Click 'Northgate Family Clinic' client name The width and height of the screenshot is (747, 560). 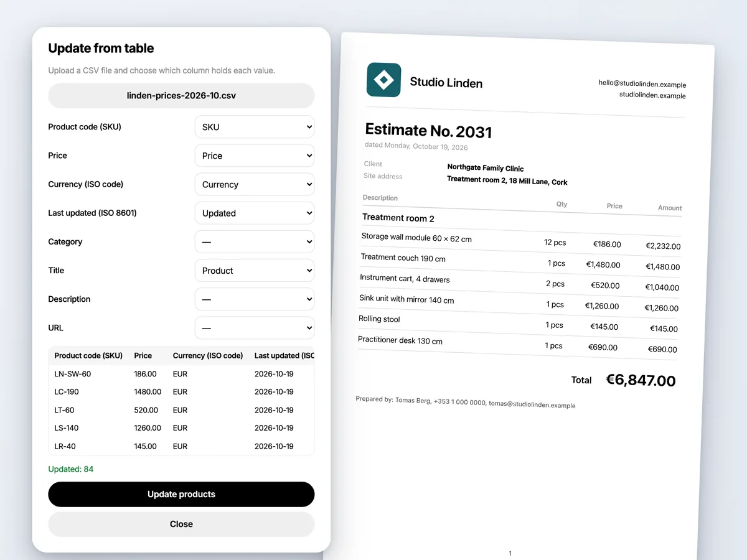click(486, 168)
